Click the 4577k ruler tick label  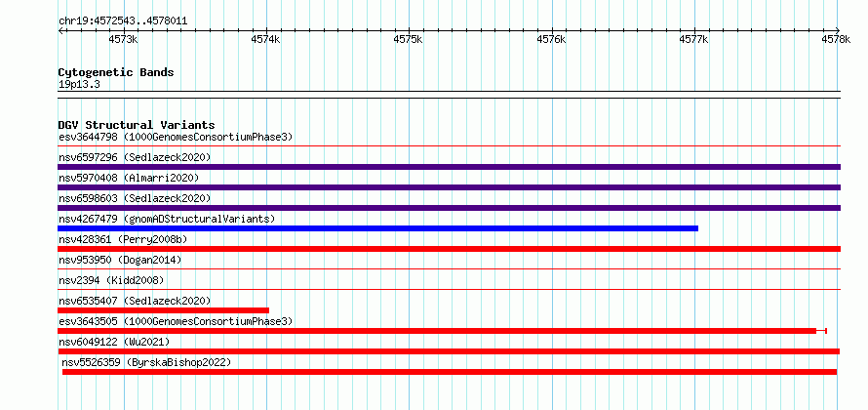tap(693, 39)
